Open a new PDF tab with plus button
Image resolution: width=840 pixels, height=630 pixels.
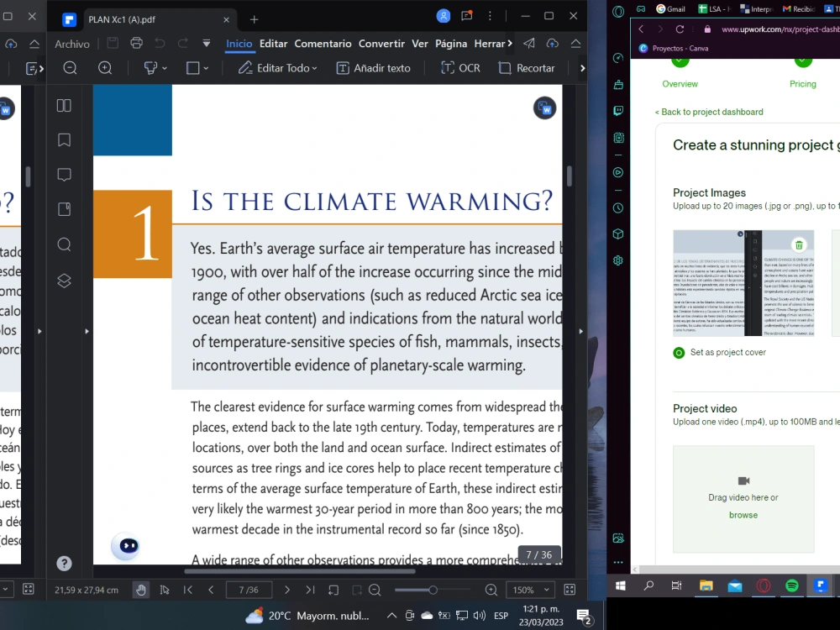(254, 19)
